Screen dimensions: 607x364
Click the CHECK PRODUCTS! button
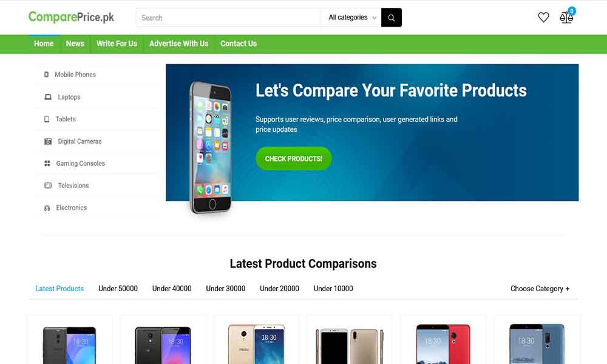[294, 158]
